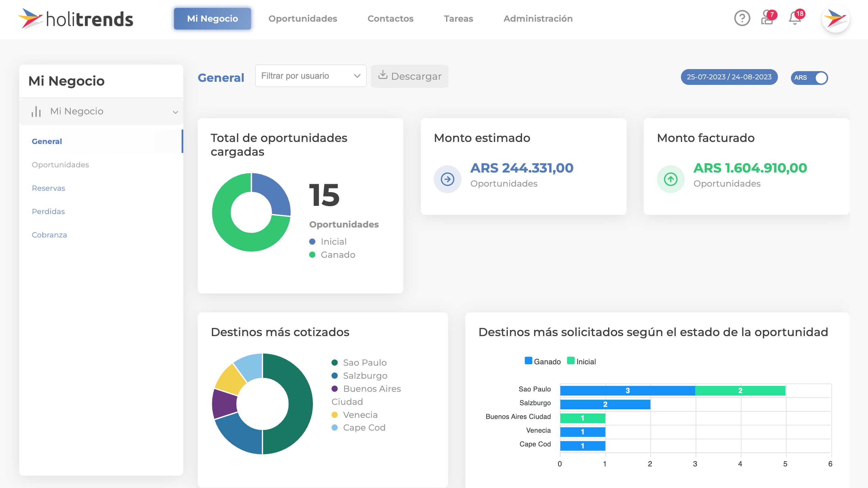Toggle Inicial series in bar chart legend
This screenshot has width=868, height=488.
click(x=582, y=361)
